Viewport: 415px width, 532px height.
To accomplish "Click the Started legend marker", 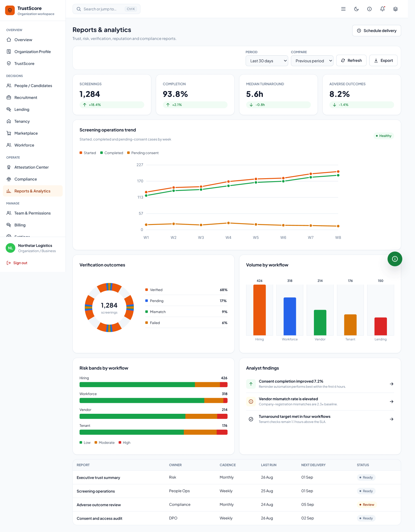I will [x=81, y=153].
